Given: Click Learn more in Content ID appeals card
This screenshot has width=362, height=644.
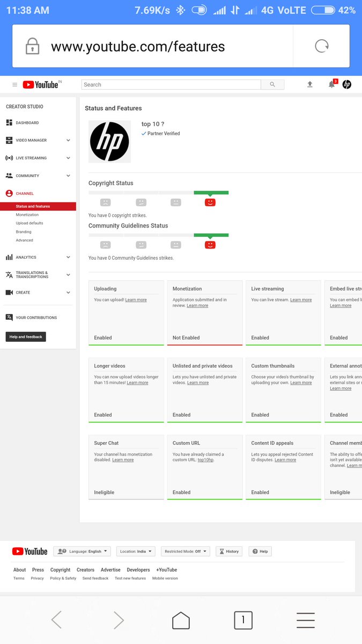Looking at the screenshot, I should (285, 460).
